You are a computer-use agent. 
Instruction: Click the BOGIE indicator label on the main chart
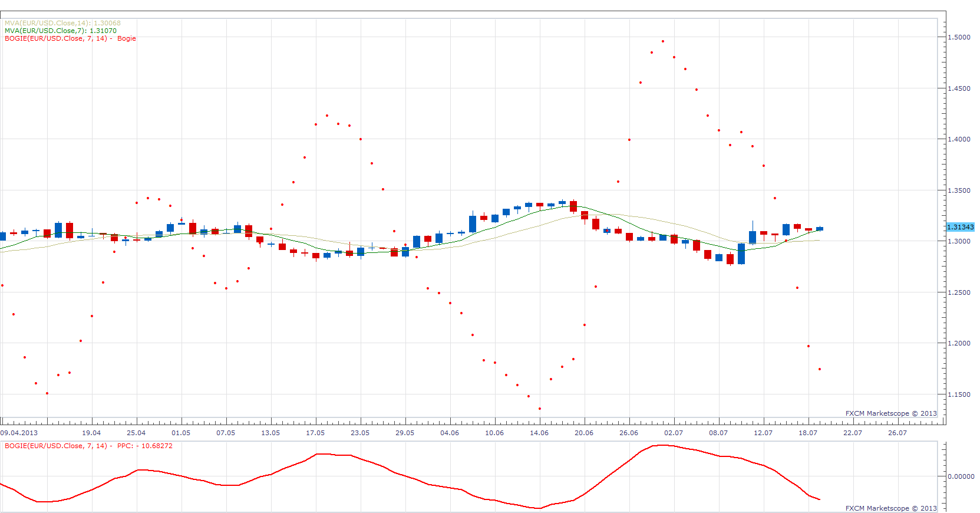[x=70, y=38]
